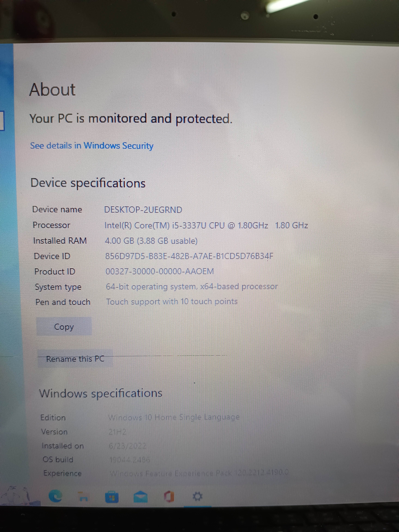The width and height of the screenshot is (399, 532).
Task: Select the Intel Core i5-3337U processor text
Action: (x=206, y=225)
